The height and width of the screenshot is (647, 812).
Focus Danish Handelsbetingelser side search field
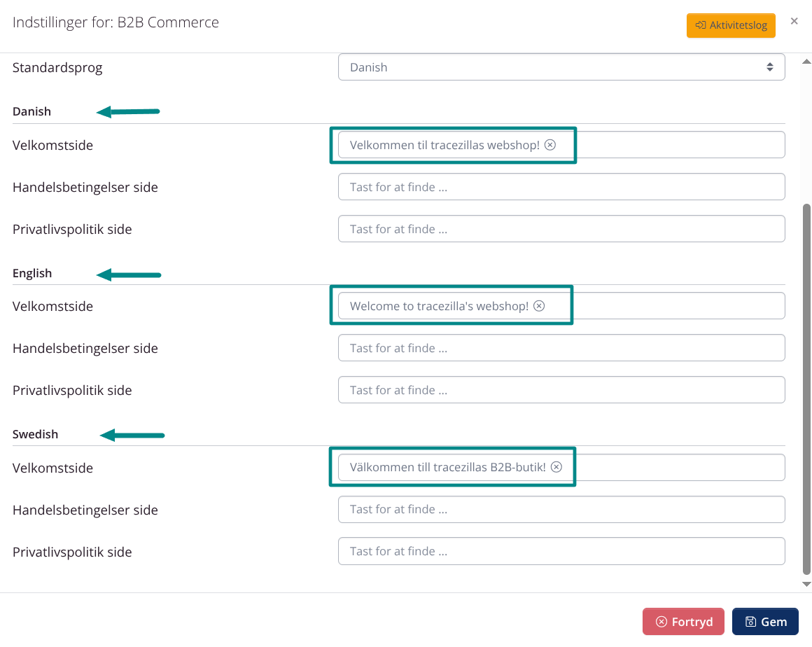pyautogui.click(x=561, y=187)
